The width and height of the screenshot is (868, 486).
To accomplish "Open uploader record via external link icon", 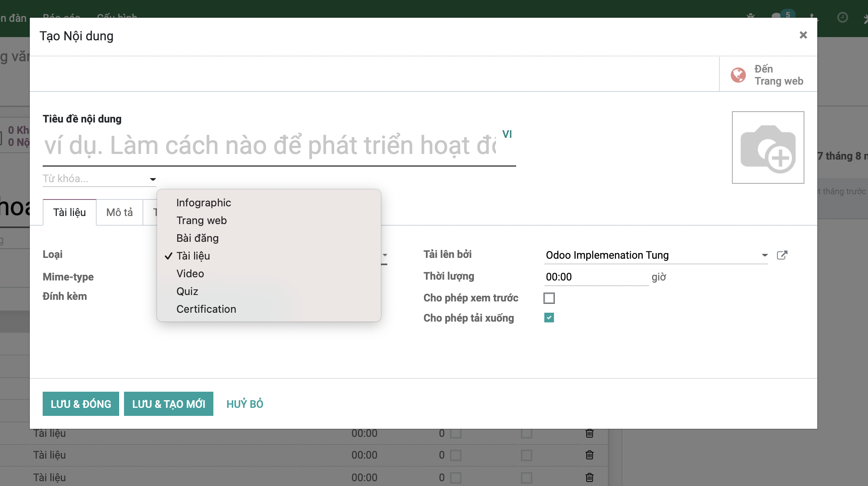I will click(x=782, y=255).
